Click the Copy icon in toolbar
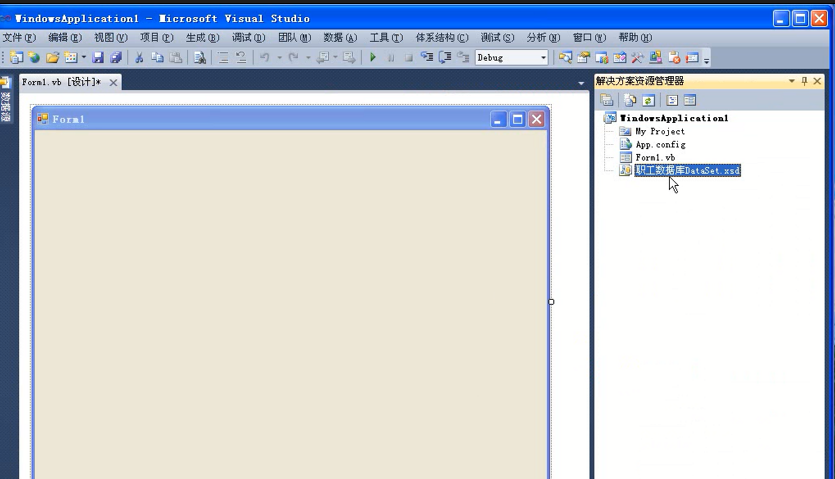The height and width of the screenshot is (479, 835). tap(157, 58)
